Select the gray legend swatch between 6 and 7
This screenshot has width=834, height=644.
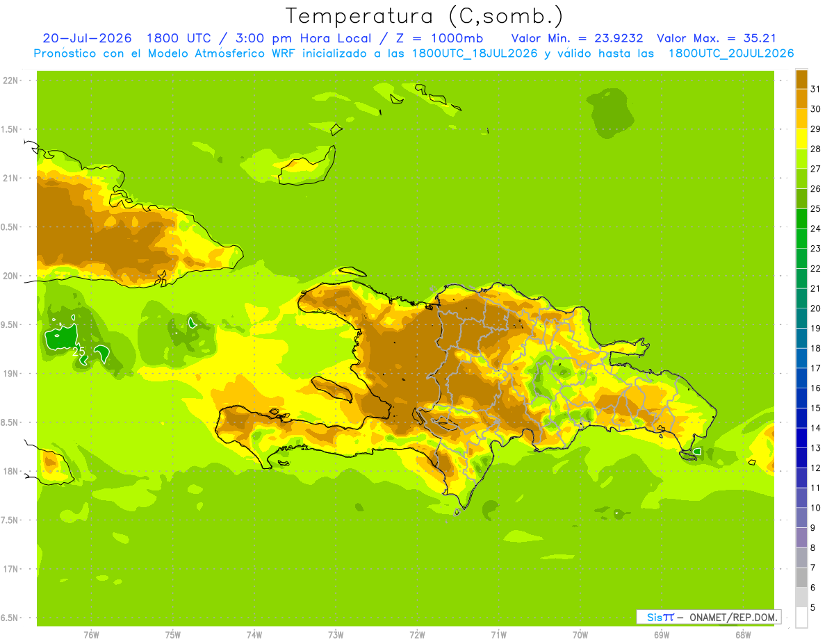[801, 577]
